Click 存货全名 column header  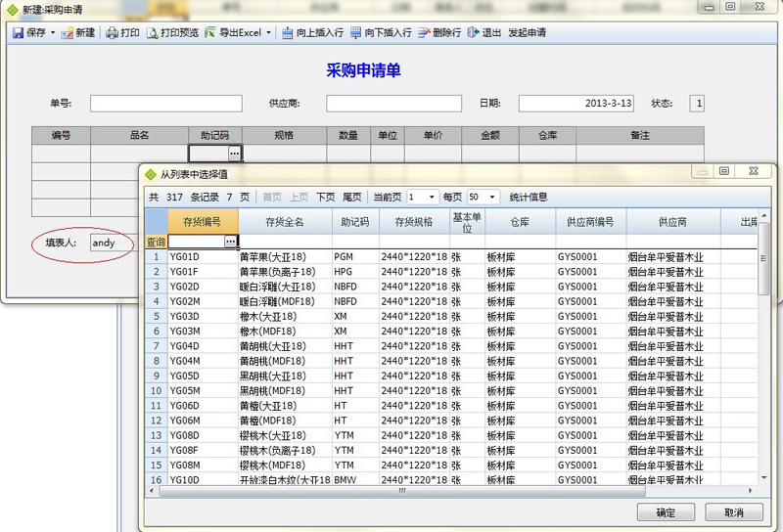(285, 222)
